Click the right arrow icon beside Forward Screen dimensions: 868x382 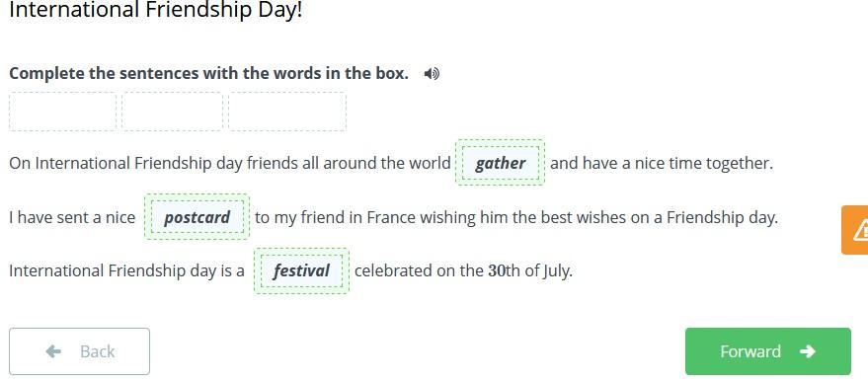click(x=808, y=351)
